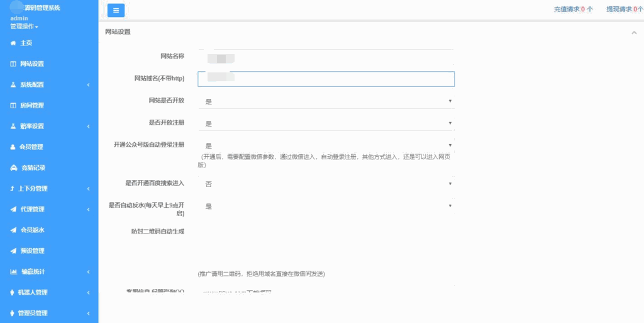
Task: Click the admin username in the sidebar
Action: click(x=19, y=18)
